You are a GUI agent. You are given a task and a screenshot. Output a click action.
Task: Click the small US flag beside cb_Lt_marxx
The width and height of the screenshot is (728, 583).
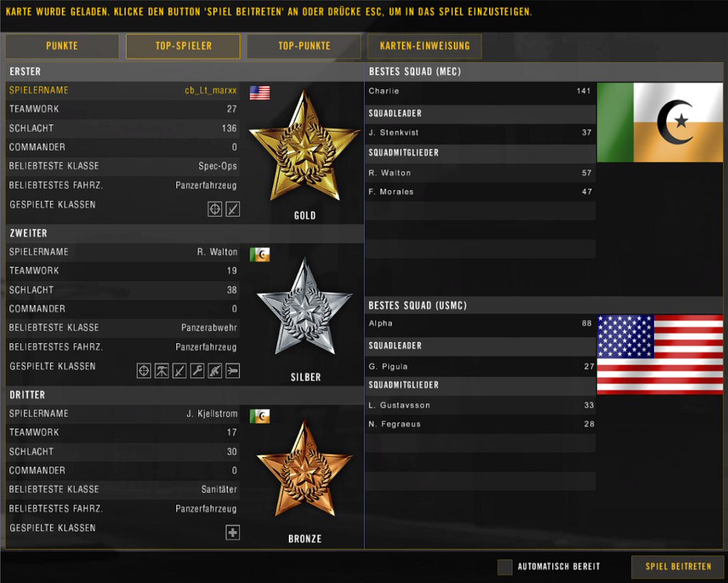tap(260, 93)
